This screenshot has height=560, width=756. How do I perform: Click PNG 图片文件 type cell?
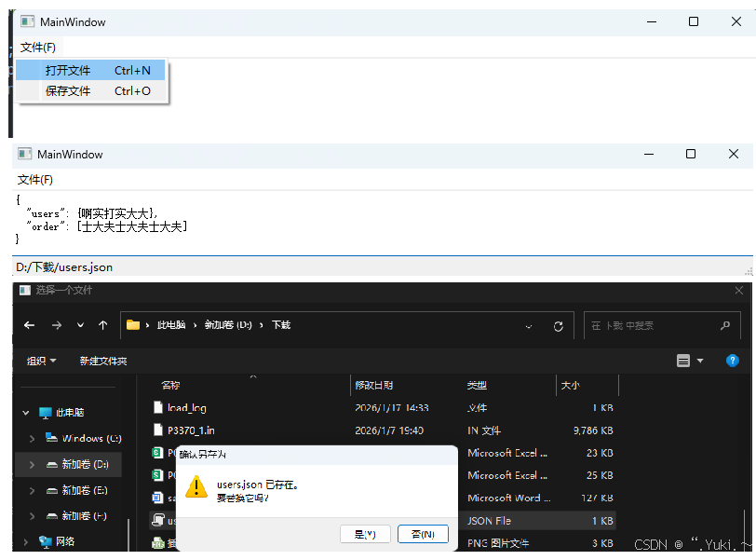tap(498, 543)
